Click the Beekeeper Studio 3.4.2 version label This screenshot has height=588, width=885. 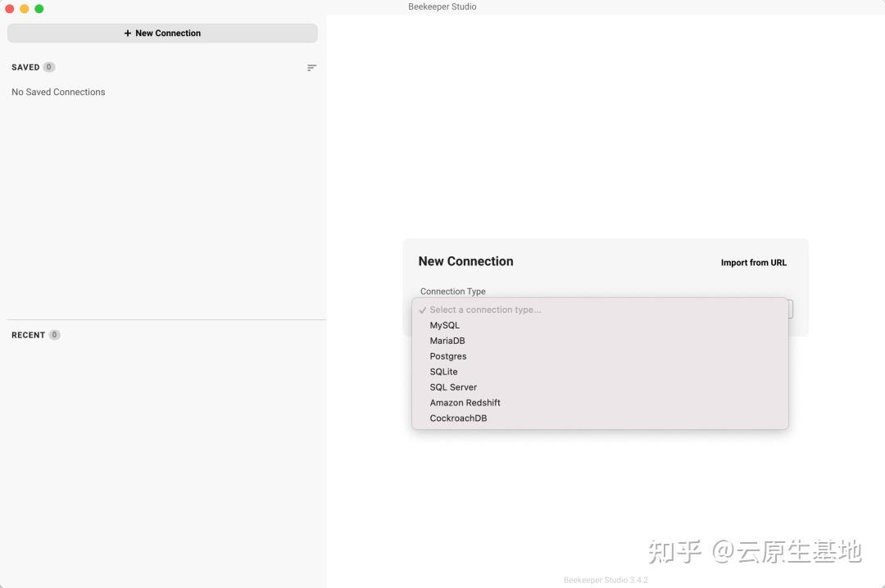click(606, 580)
